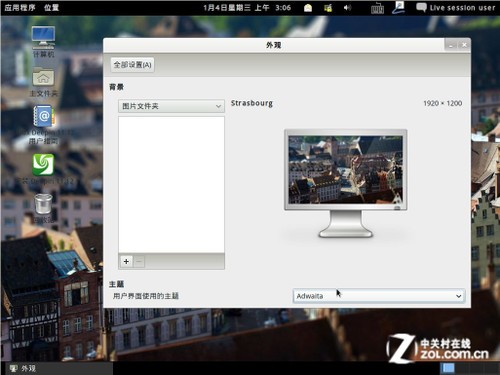This screenshot has height=375, width=500.
Task: Open the chat bubble user icon
Action: (x=421, y=7)
